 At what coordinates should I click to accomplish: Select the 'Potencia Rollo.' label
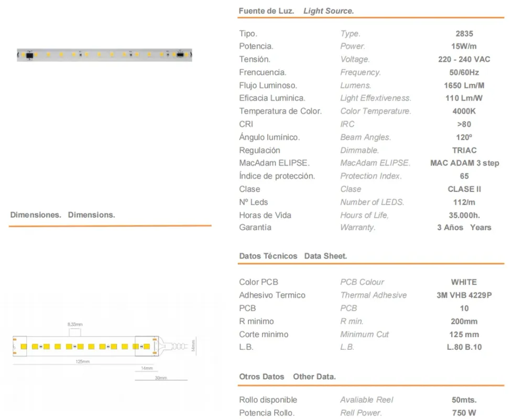click(x=267, y=413)
